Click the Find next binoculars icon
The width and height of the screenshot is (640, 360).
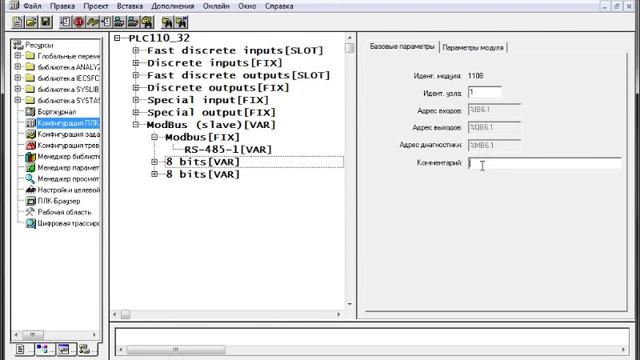click(181, 22)
